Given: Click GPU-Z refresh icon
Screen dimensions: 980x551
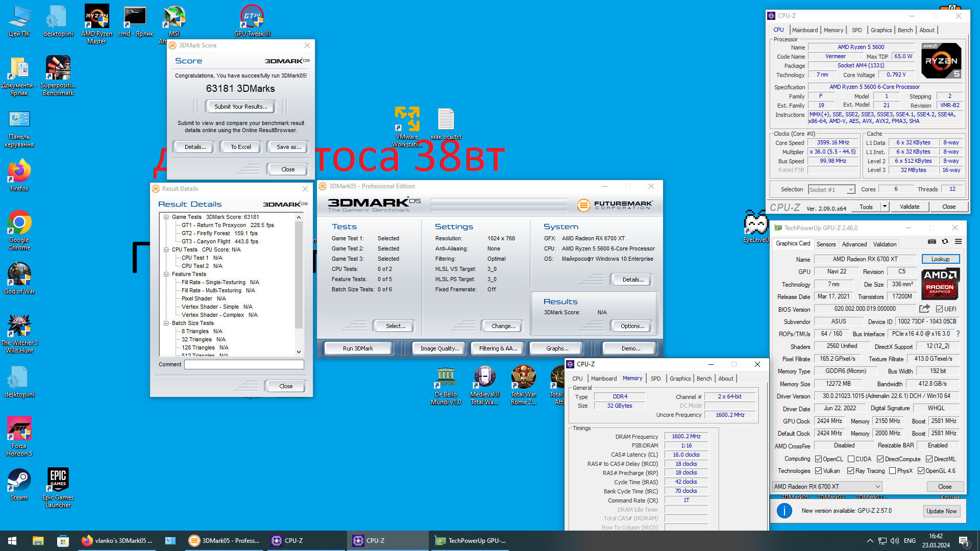Looking at the screenshot, I should (945, 241).
